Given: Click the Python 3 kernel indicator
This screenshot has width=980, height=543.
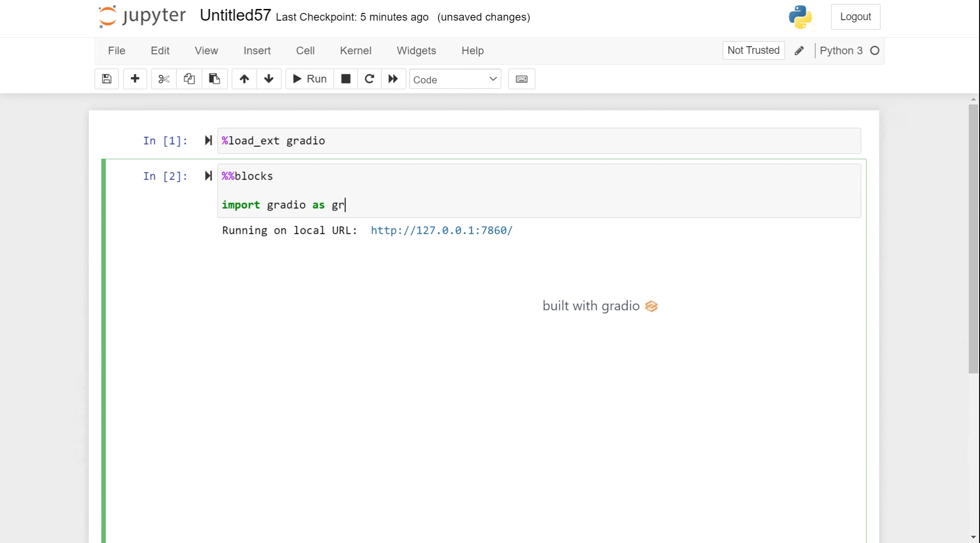Looking at the screenshot, I should coord(849,50).
